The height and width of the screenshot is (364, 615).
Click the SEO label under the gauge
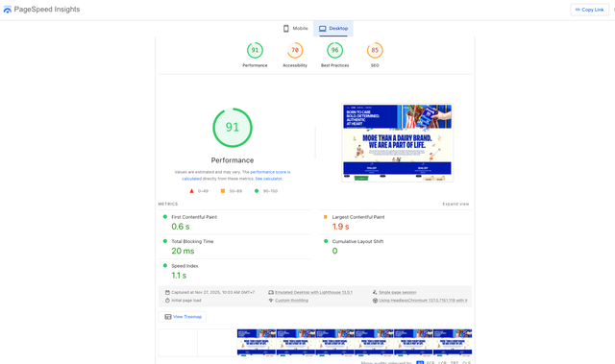tap(375, 65)
